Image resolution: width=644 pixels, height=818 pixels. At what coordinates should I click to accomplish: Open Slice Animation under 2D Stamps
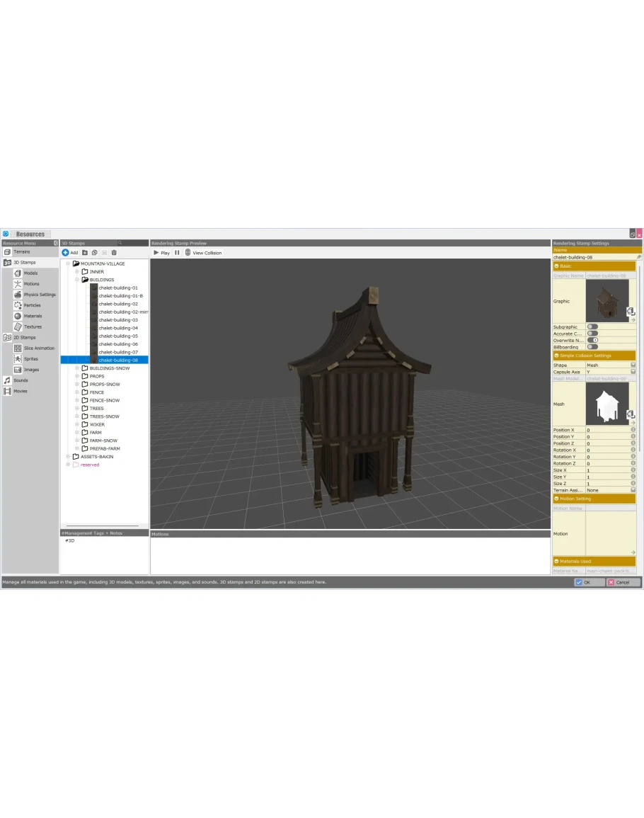coord(38,348)
